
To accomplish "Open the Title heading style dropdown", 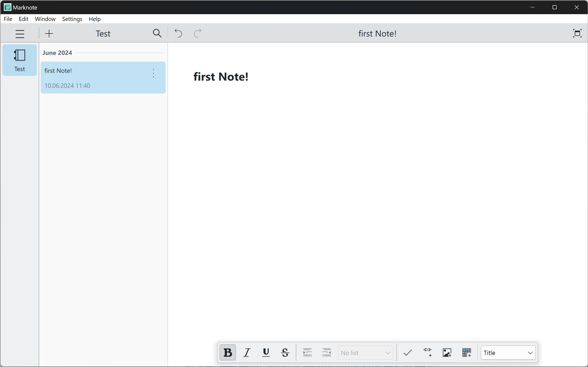I will coord(508,353).
